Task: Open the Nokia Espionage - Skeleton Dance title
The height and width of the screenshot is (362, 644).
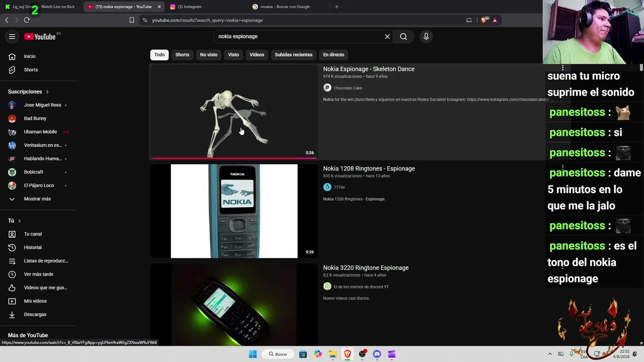Action: (x=369, y=69)
